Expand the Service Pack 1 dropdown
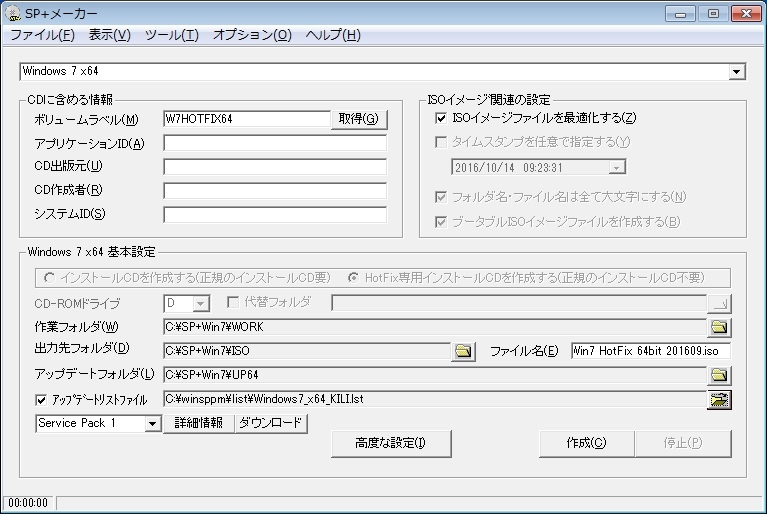The image size is (767, 514). click(153, 424)
